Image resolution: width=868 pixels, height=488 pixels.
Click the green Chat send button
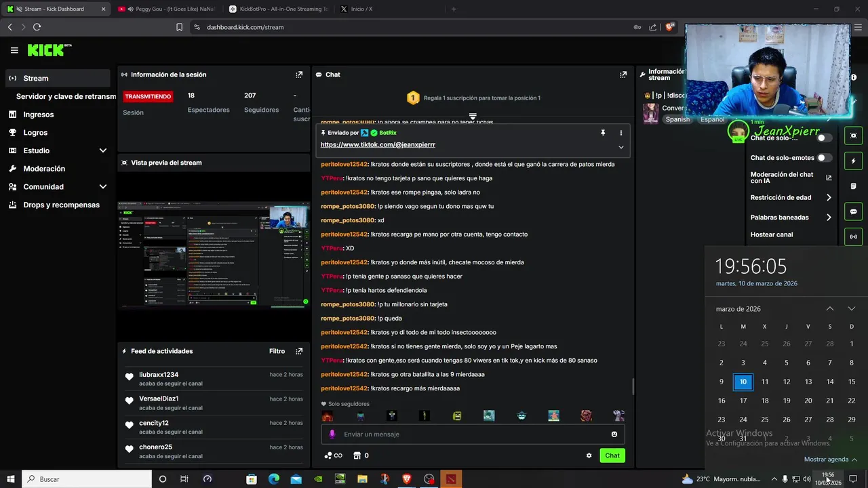(x=612, y=455)
